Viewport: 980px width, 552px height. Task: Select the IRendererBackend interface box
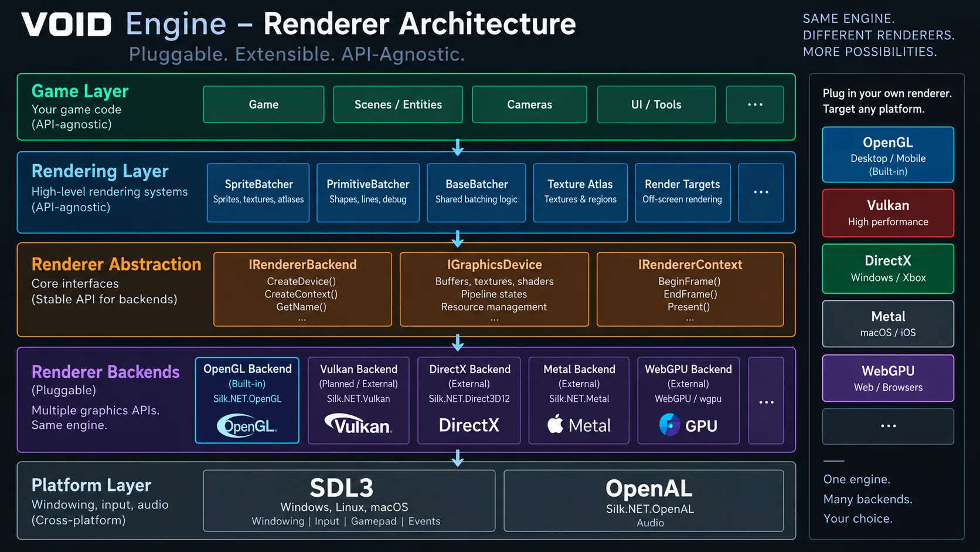[x=302, y=289]
